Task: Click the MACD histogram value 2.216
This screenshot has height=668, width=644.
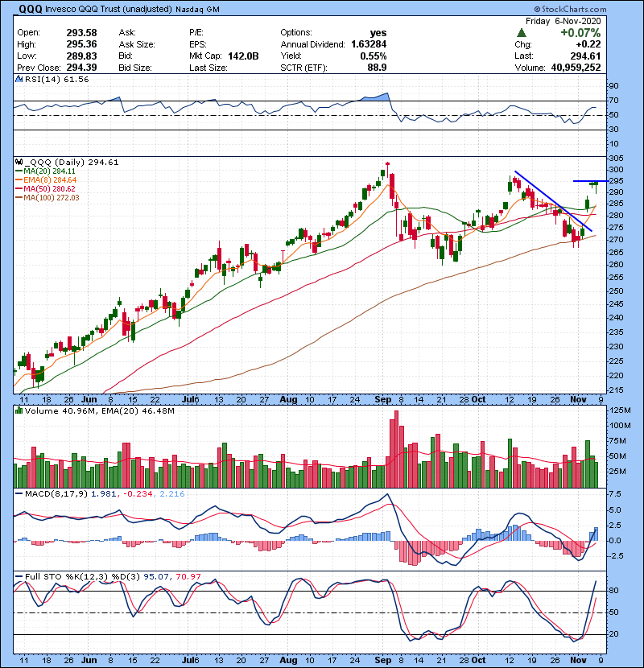Action: point(172,494)
